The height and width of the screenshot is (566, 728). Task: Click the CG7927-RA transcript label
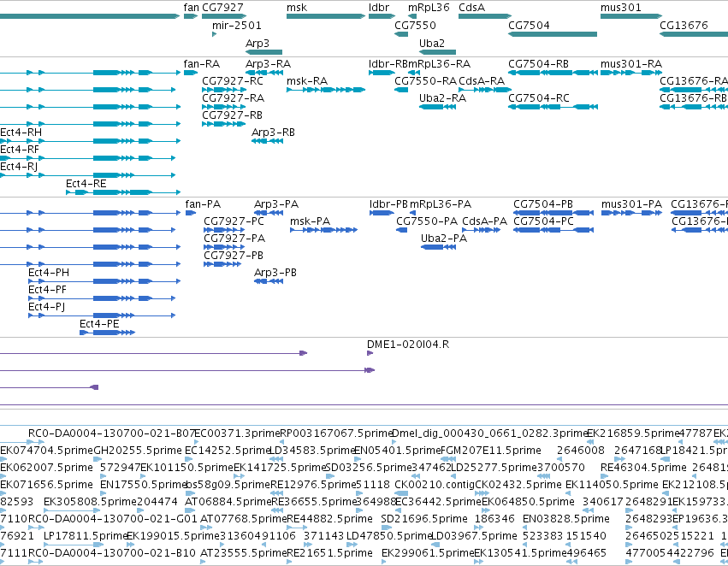pyautogui.click(x=233, y=97)
